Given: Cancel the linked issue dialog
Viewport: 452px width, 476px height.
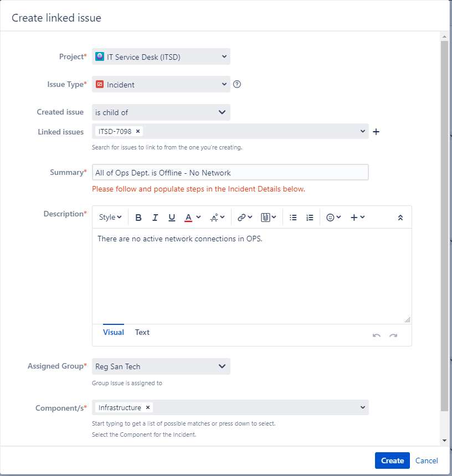Looking at the screenshot, I should click(427, 461).
